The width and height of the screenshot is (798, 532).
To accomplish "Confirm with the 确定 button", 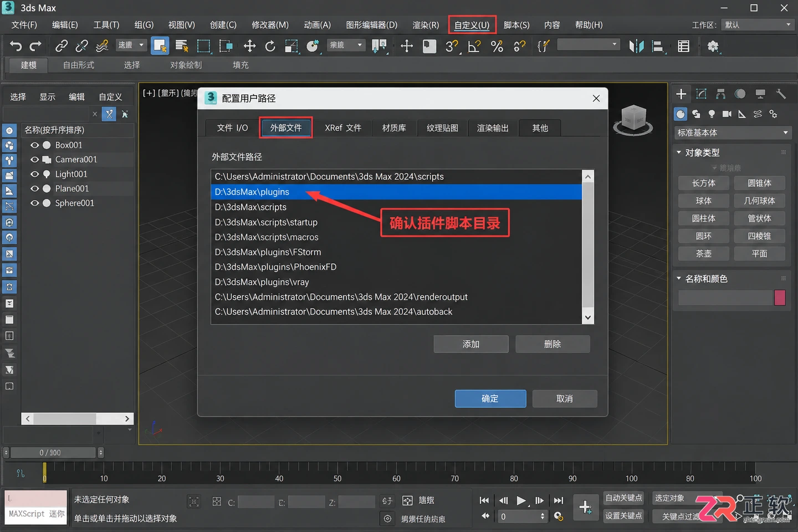I will tap(490, 398).
